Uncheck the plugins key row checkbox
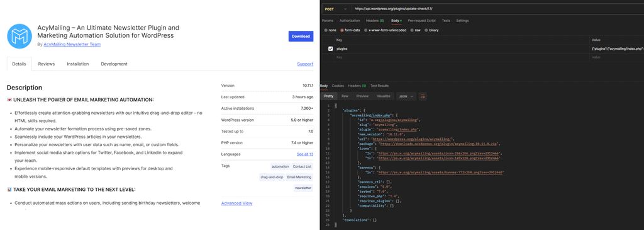The height and width of the screenshot is (230, 644). coord(331,49)
